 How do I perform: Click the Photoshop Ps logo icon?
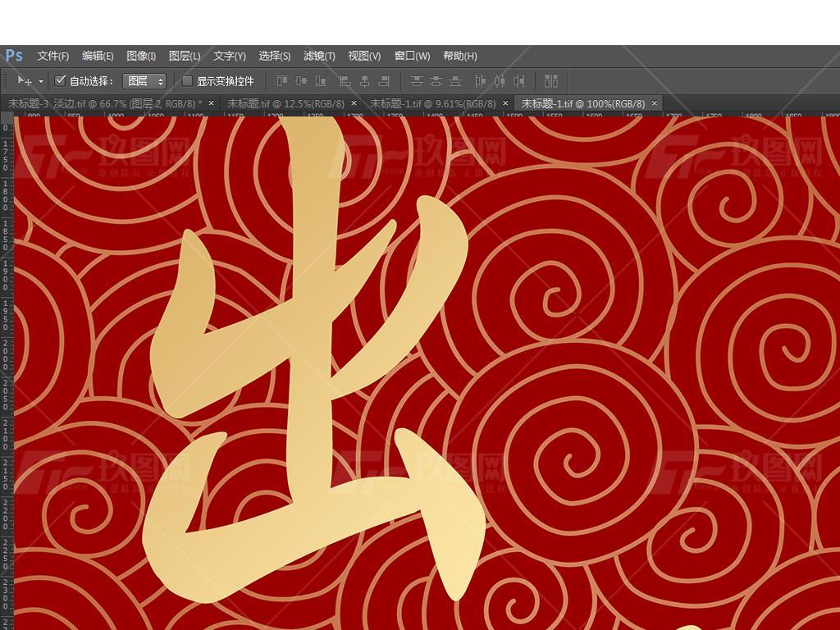[14, 56]
